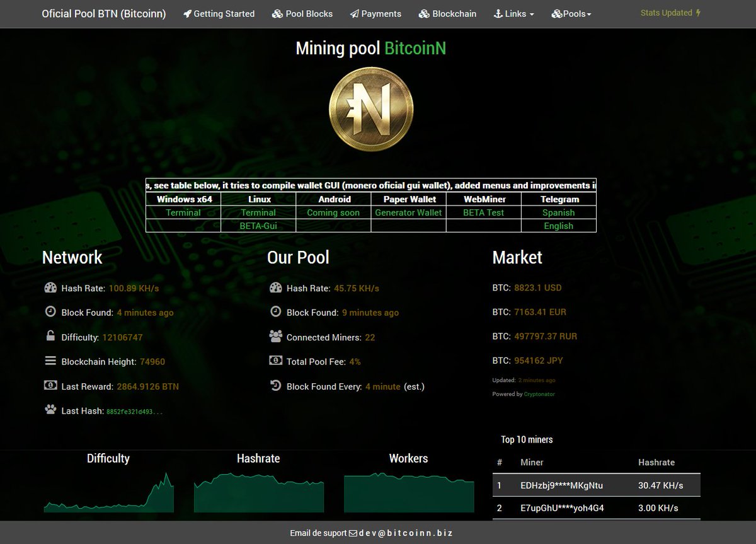The image size is (756, 544).
Task: Click the Last Reward 2864.9126 BTN value
Action: tap(148, 386)
